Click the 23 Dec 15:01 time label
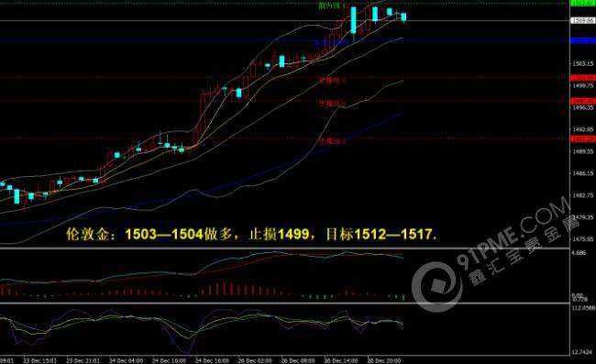This screenshot has width=596, height=364. pos(40,360)
